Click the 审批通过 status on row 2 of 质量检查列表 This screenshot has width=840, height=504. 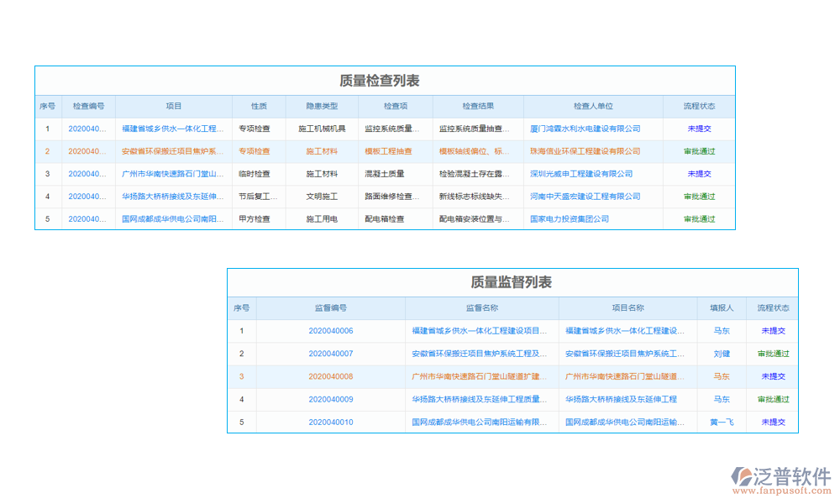697,151
